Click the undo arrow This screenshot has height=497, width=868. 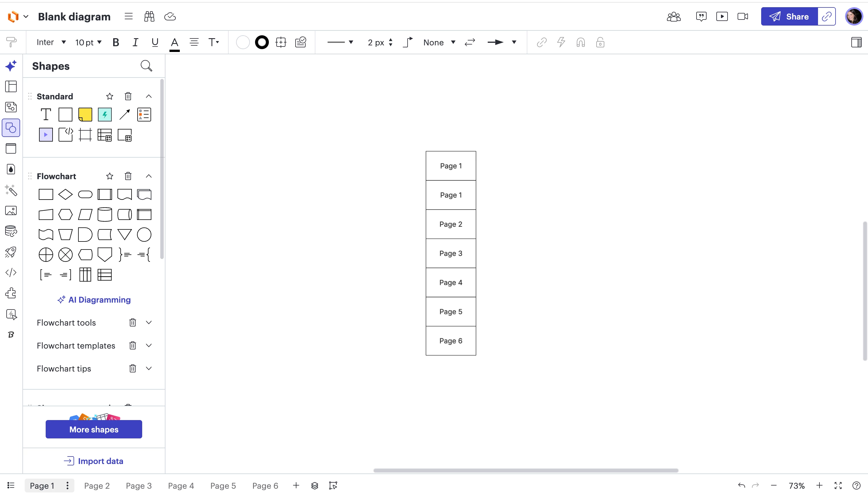pos(741,486)
